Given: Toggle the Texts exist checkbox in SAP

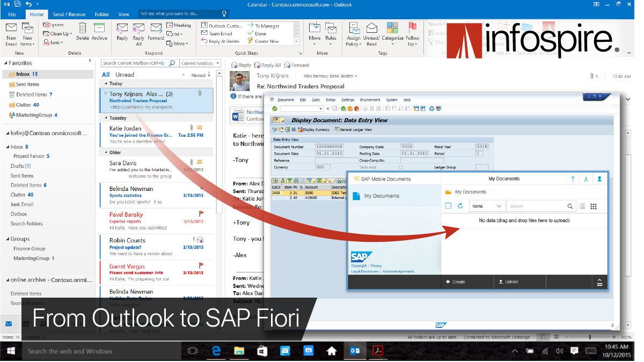Looking at the screenshot, I should 400,167.
